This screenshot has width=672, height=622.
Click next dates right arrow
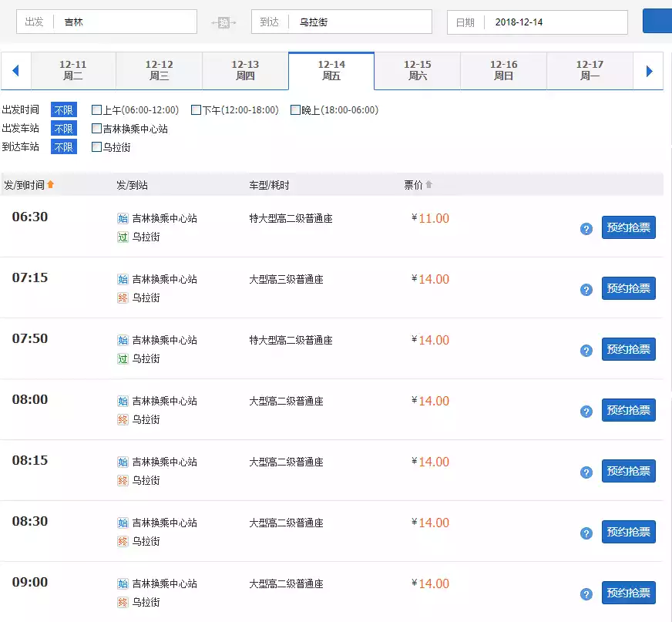(649, 71)
